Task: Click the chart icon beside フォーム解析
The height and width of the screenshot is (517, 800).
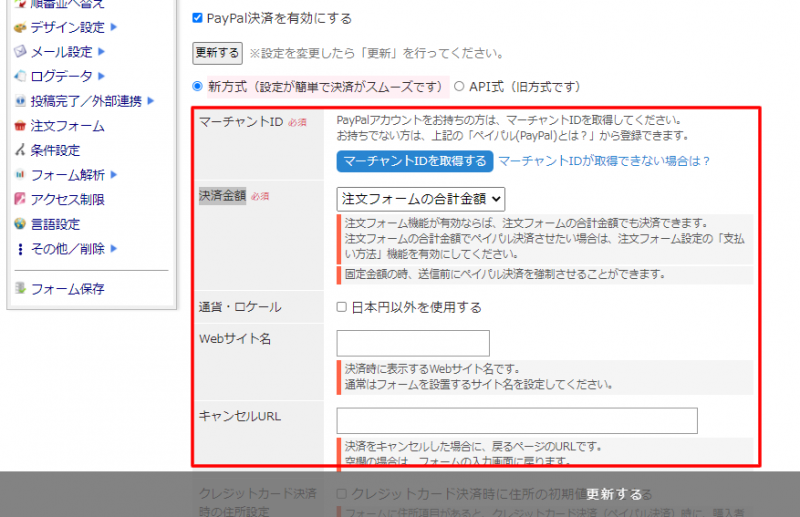Action: tap(20, 175)
